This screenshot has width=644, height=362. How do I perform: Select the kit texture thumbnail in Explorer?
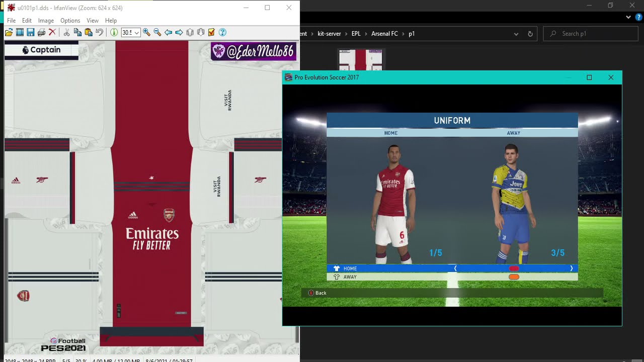[361, 60]
